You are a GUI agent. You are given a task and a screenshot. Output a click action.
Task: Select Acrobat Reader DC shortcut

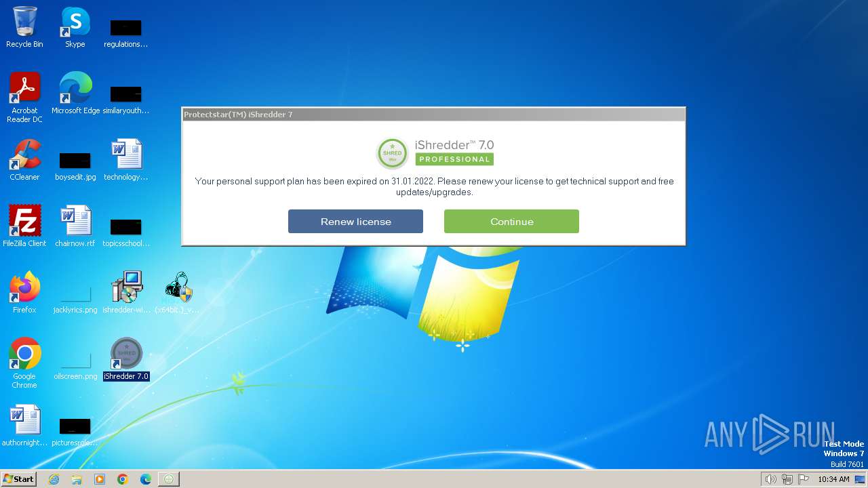24,98
